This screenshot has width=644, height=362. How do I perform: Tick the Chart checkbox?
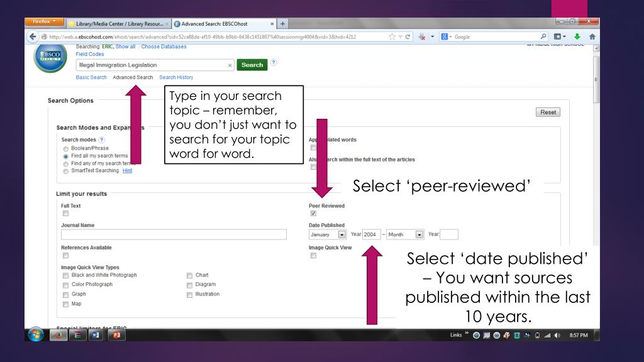(x=189, y=275)
